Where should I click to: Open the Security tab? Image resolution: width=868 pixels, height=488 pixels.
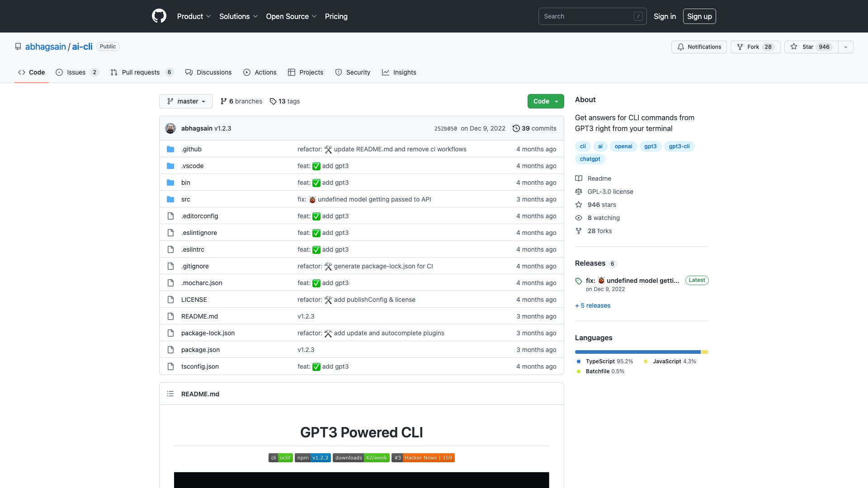click(353, 72)
